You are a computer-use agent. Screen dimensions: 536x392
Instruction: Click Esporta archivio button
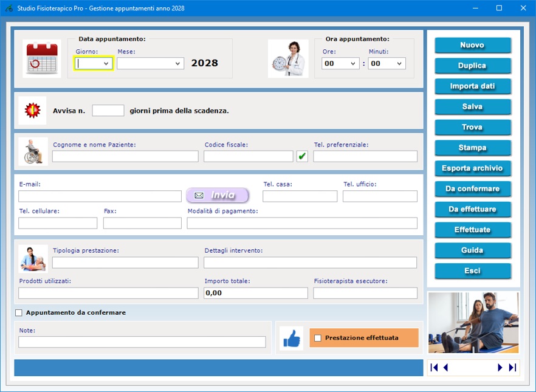(473, 168)
